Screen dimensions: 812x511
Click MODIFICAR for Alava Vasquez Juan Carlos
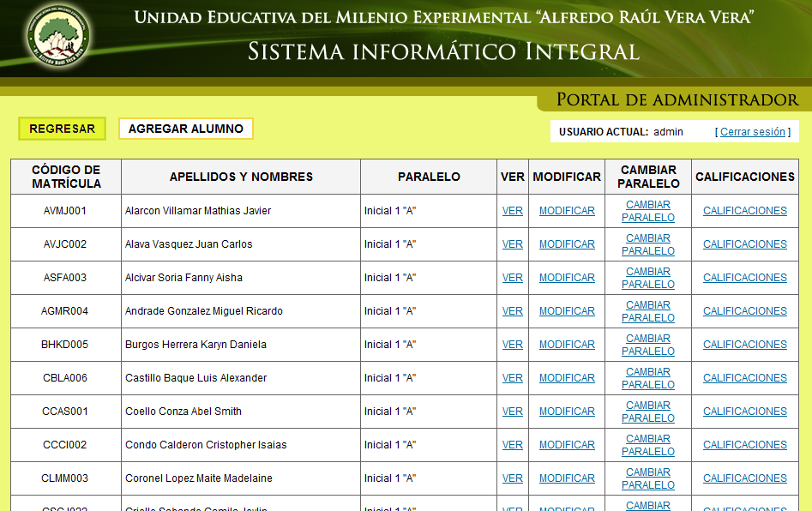(x=567, y=244)
